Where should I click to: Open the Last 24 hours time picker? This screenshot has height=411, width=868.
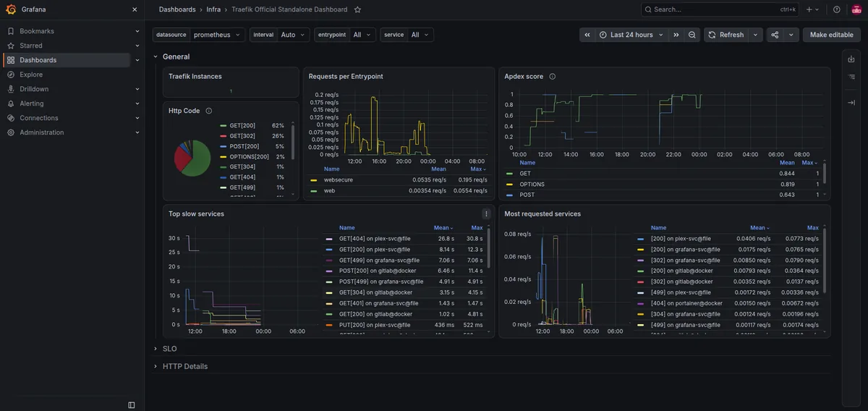coord(631,35)
